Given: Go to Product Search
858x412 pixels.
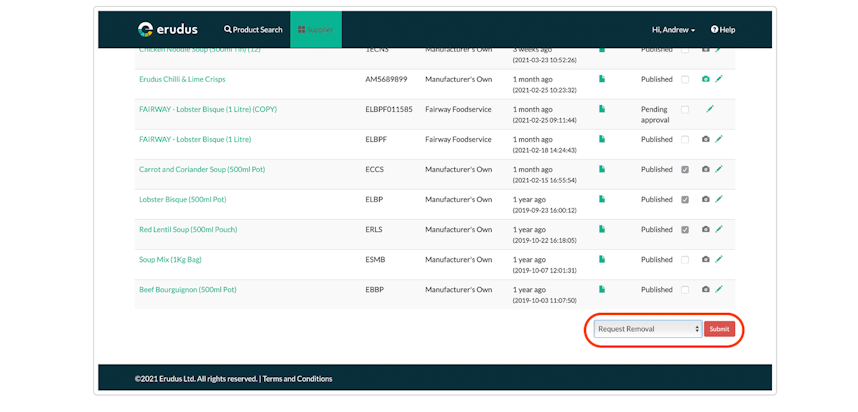Looking at the screenshot, I should pos(253,30).
